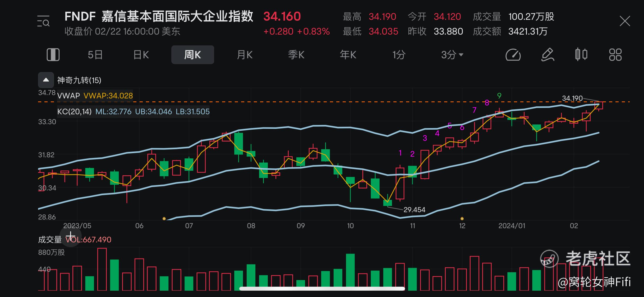Click the low price marker 29.454
The image size is (644, 297).
click(414, 210)
